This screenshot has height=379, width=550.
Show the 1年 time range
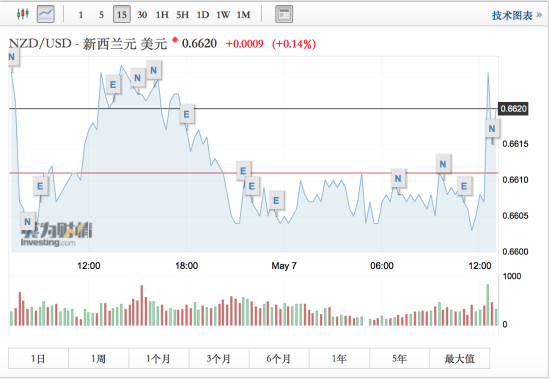point(339,358)
